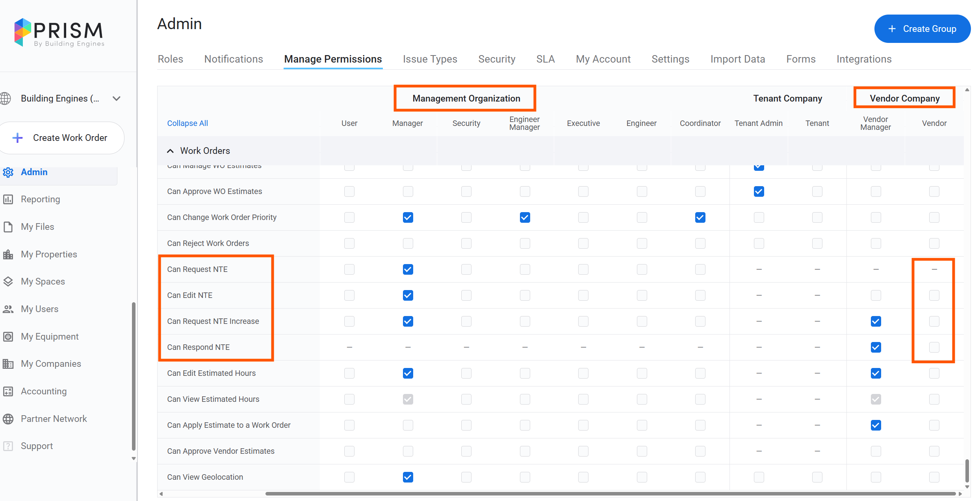Click the My Equipment icon
This screenshot has height=501, width=980.
[8, 336]
